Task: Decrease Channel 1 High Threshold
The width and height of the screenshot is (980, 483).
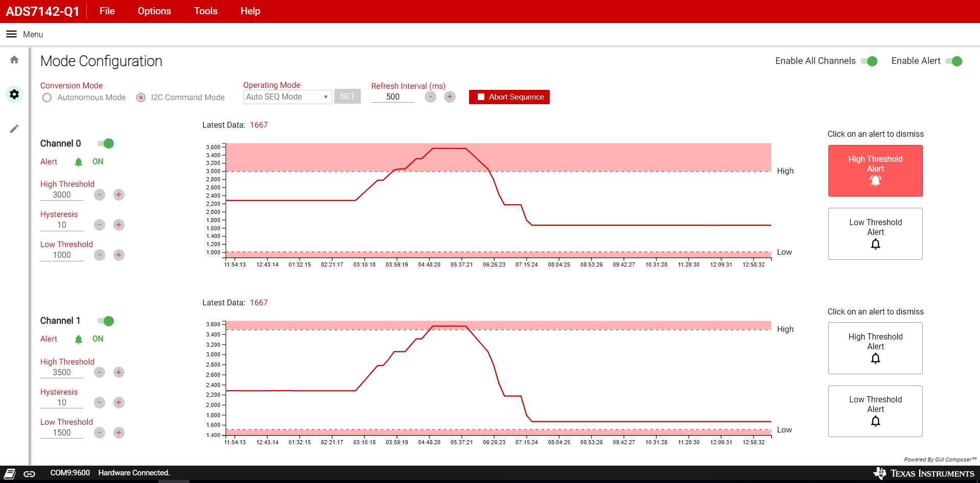Action: click(x=100, y=372)
